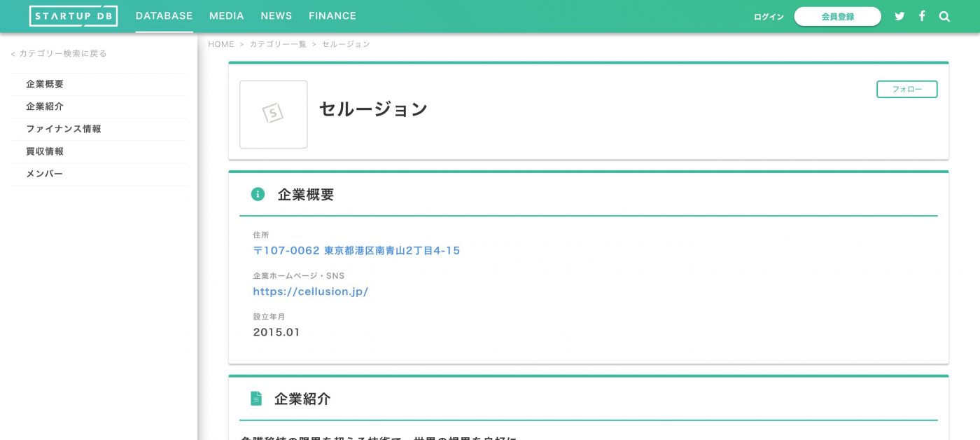Click the info icon beside 企業概要 heading
The height and width of the screenshot is (440, 980).
point(258,194)
